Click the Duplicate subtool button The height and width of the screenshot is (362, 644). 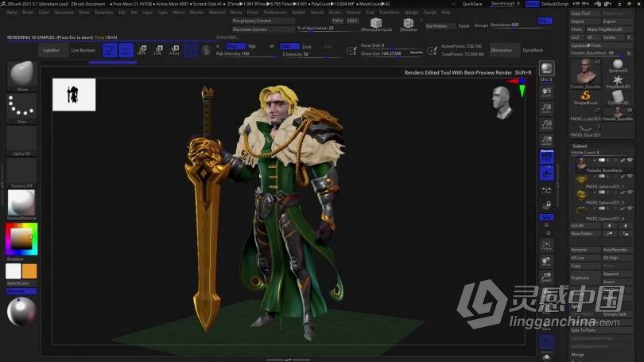point(585,278)
